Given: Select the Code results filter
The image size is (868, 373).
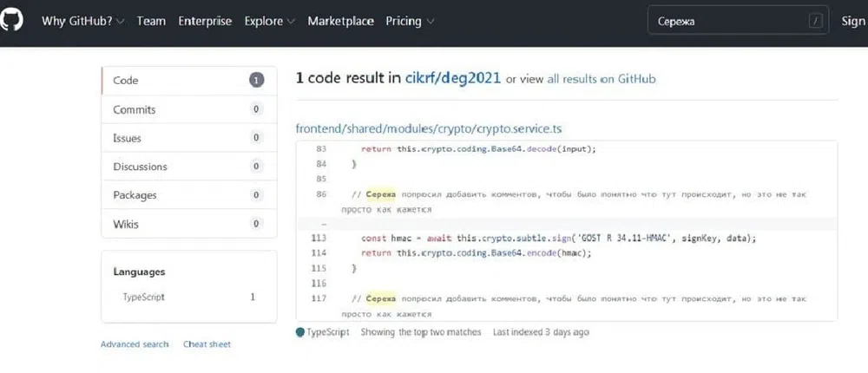Looking at the screenshot, I should point(188,81).
